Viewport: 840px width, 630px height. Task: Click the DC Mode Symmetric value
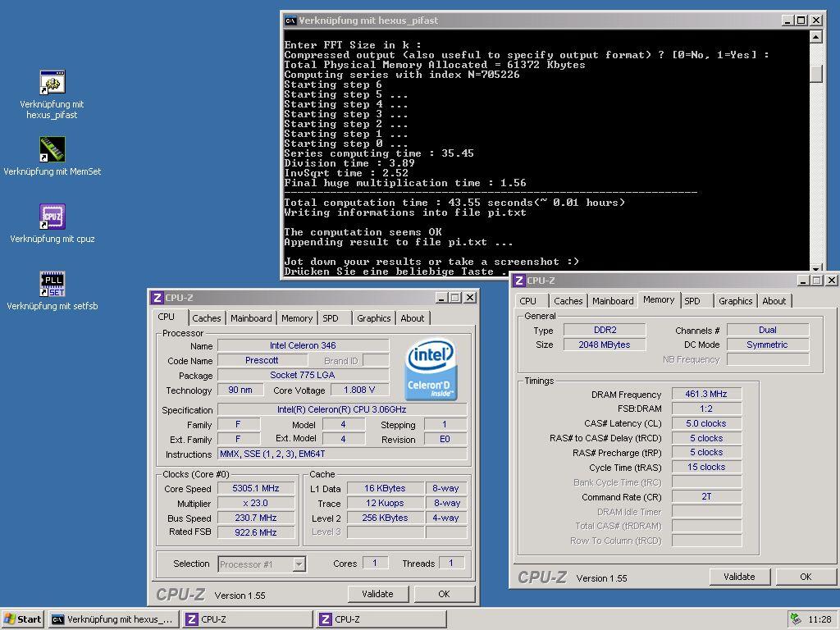(768, 345)
